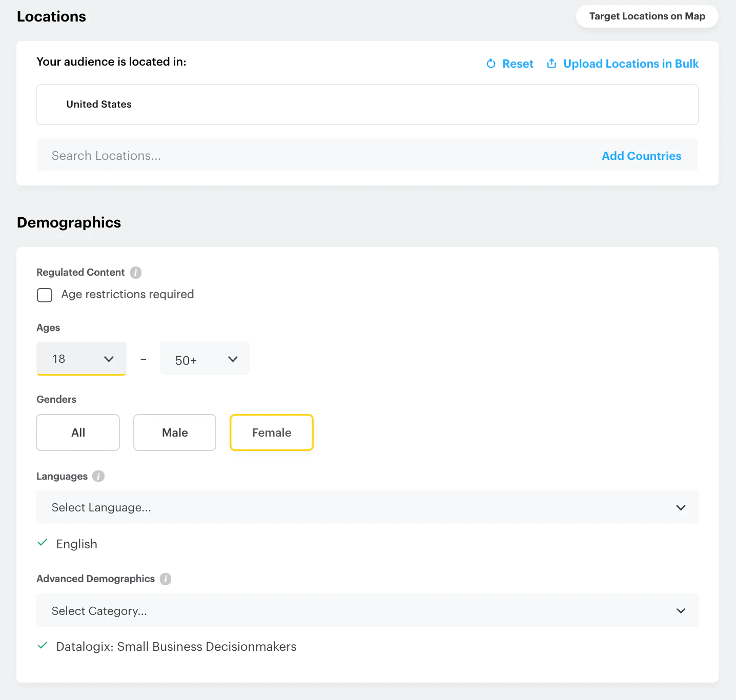This screenshot has width=736, height=700.
Task: Expand the Select Language dropdown
Action: point(367,507)
